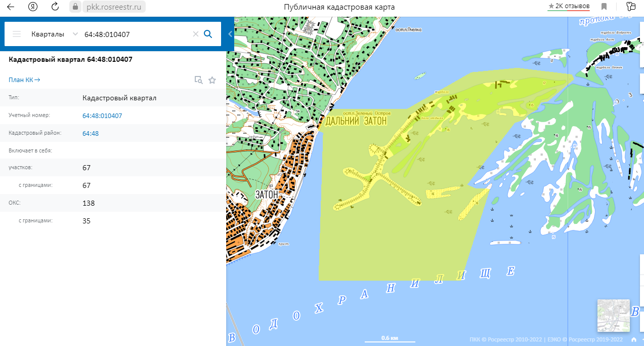Open the 2K отзывов site reviews
Viewport: 644px width, 346px height.
pyautogui.click(x=569, y=6)
